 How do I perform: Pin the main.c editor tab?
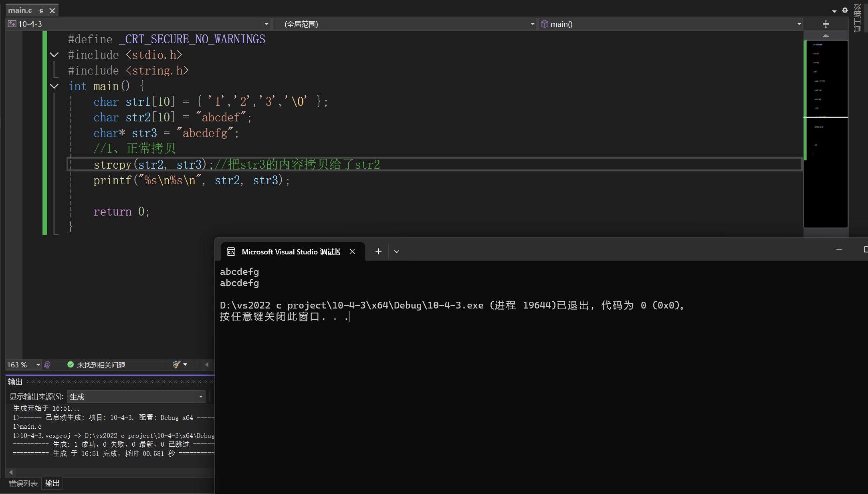[x=41, y=11]
